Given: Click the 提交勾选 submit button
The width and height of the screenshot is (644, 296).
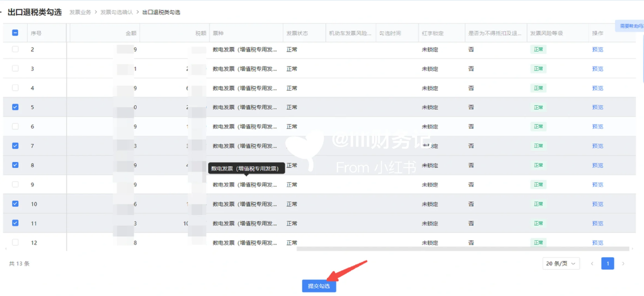Looking at the screenshot, I should [x=319, y=286].
